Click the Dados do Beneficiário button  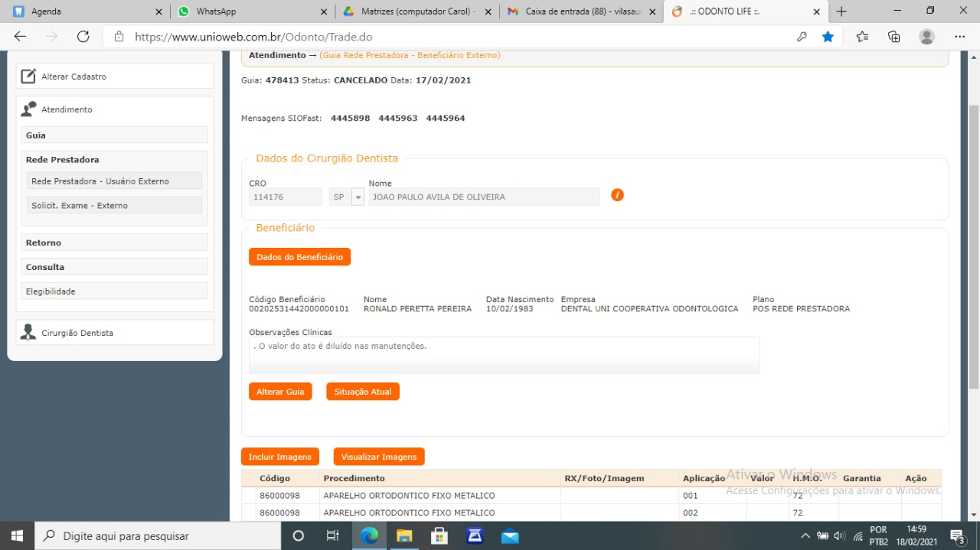click(299, 257)
